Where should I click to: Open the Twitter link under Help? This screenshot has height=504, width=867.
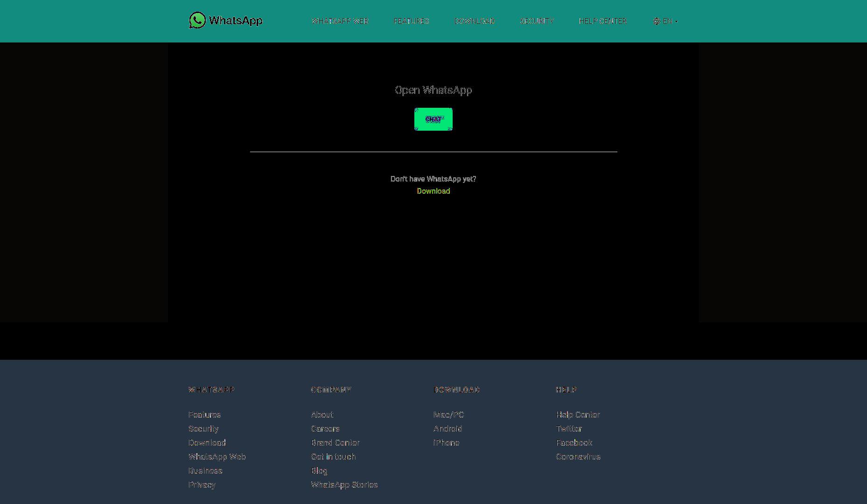pos(569,429)
